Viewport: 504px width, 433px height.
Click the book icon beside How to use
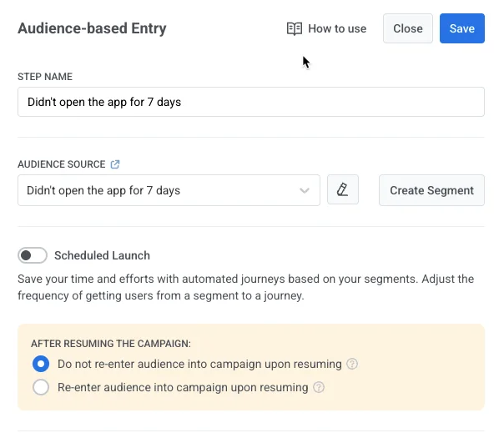pyautogui.click(x=294, y=28)
